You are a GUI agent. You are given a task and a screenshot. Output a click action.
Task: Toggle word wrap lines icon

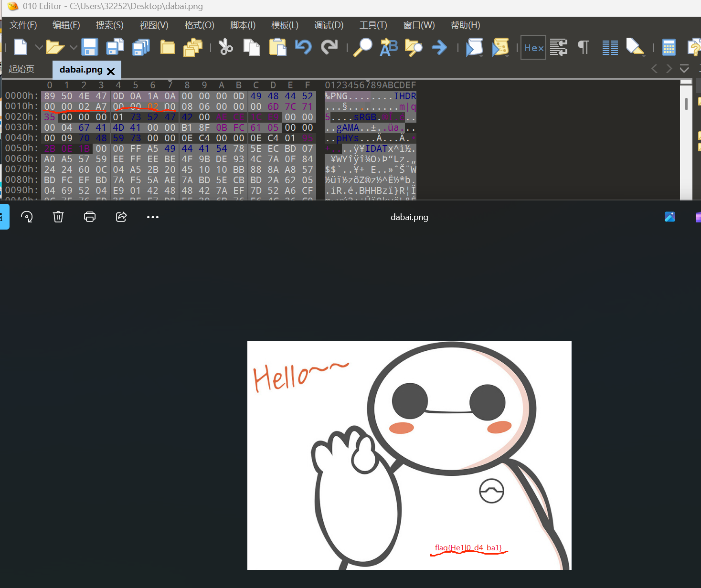tap(558, 47)
